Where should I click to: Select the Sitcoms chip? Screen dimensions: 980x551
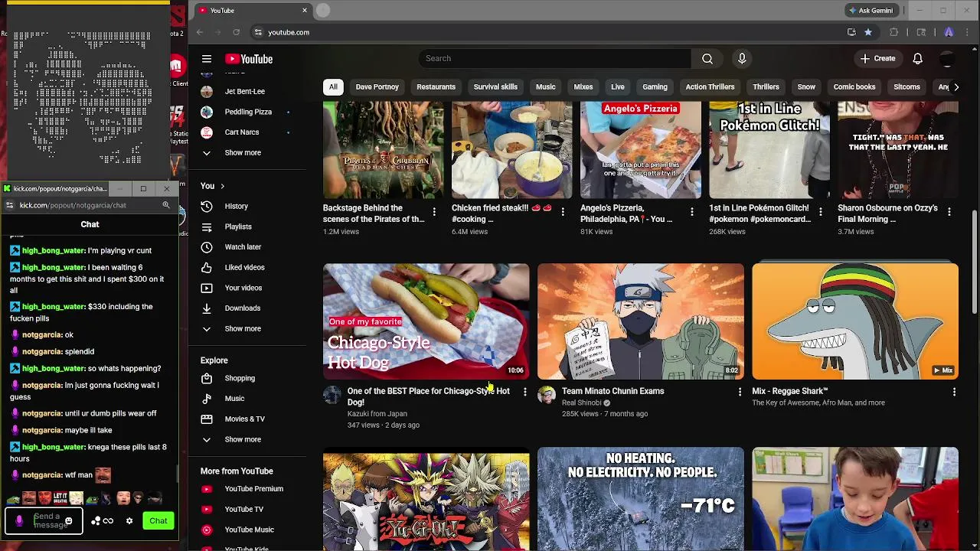pos(906,87)
